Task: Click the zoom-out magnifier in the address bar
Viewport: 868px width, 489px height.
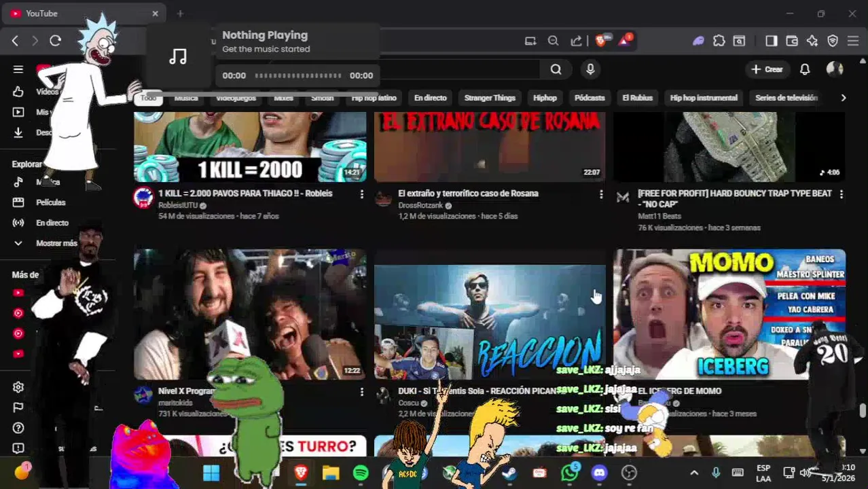Action: click(553, 41)
